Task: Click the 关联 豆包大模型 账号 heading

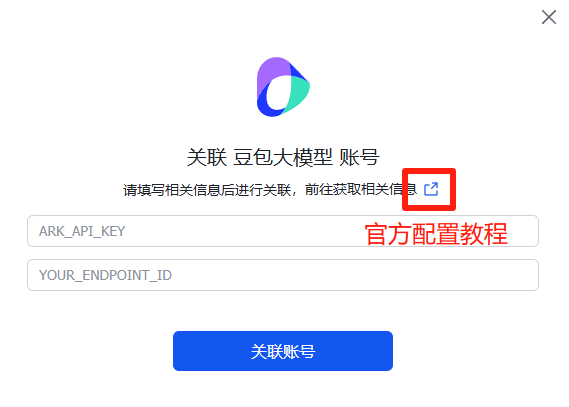Action: coord(283,157)
